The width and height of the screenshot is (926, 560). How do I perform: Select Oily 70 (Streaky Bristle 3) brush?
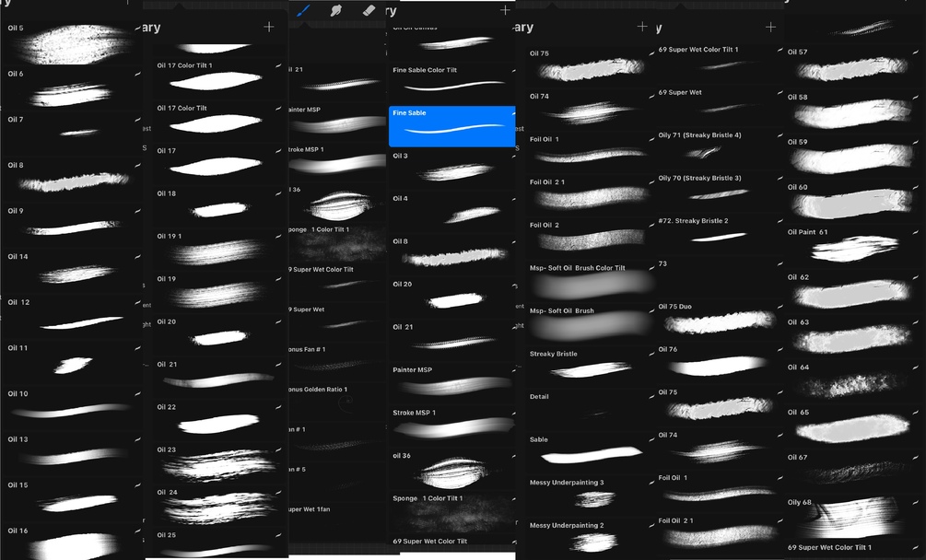point(720,192)
